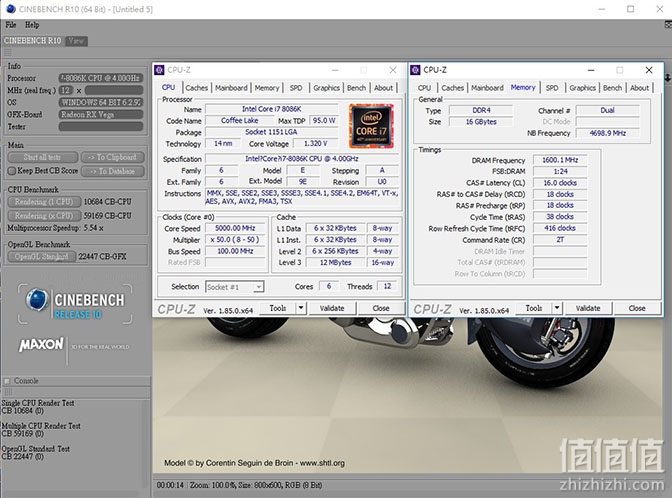Expand the Socket #1 selection dropdown
Image resolution: width=672 pixels, height=498 pixels.
[258, 287]
